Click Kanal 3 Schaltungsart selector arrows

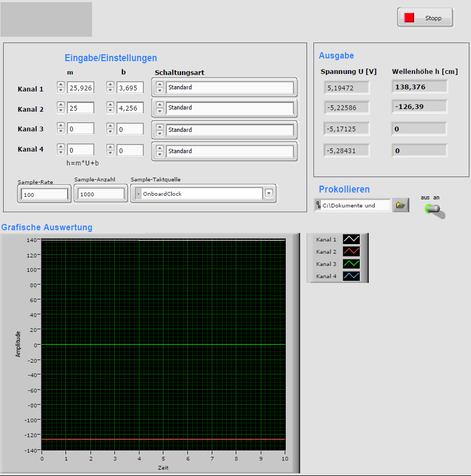tap(159, 130)
